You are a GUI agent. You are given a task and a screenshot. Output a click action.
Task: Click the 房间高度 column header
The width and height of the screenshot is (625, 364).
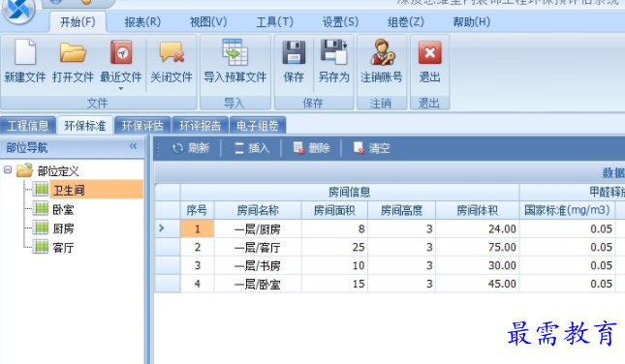coord(401,210)
